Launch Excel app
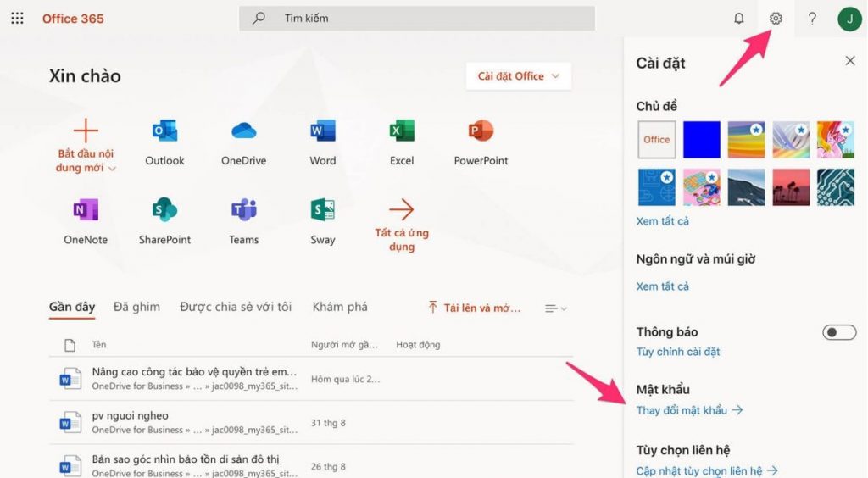Screen dimensions: 868x478 tap(402, 142)
